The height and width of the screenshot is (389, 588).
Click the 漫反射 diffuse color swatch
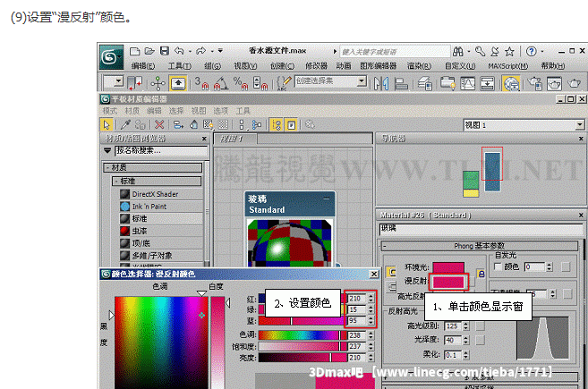[x=448, y=282]
